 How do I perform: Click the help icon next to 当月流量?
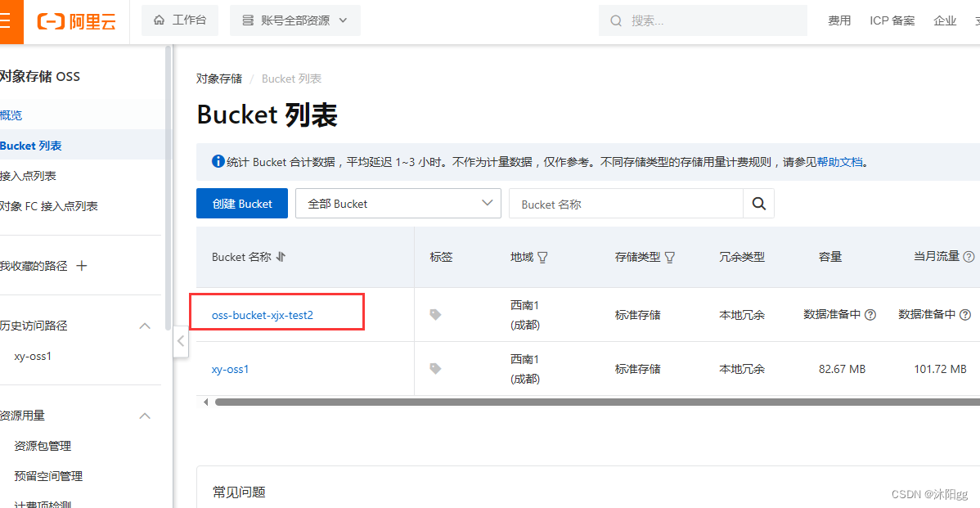[969, 256]
